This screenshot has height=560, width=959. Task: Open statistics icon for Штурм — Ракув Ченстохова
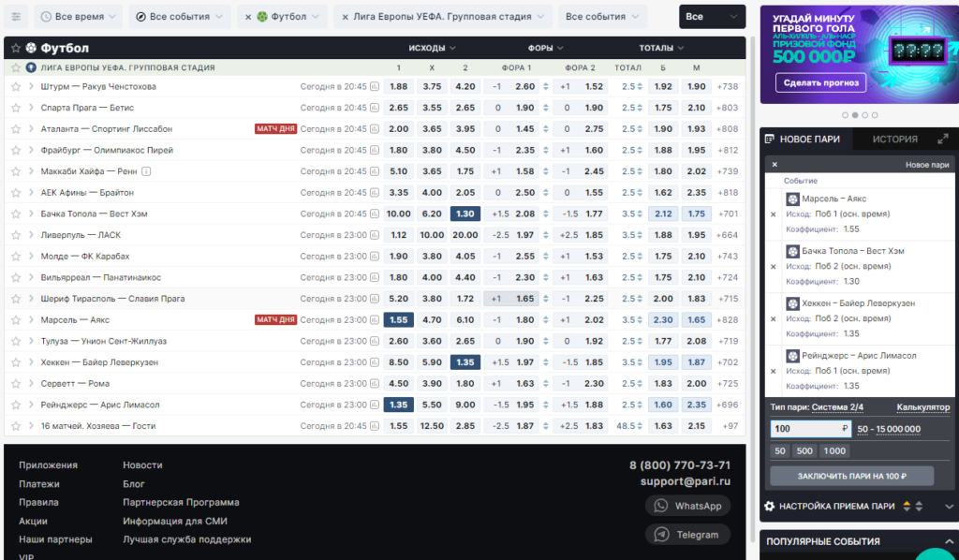pos(375,86)
